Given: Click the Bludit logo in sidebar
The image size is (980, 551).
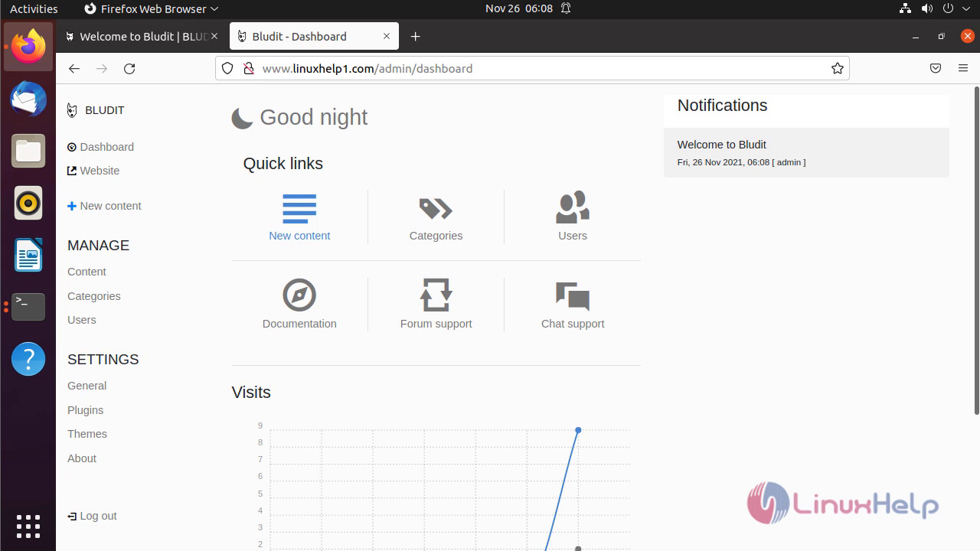Looking at the screenshot, I should point(72,110).
